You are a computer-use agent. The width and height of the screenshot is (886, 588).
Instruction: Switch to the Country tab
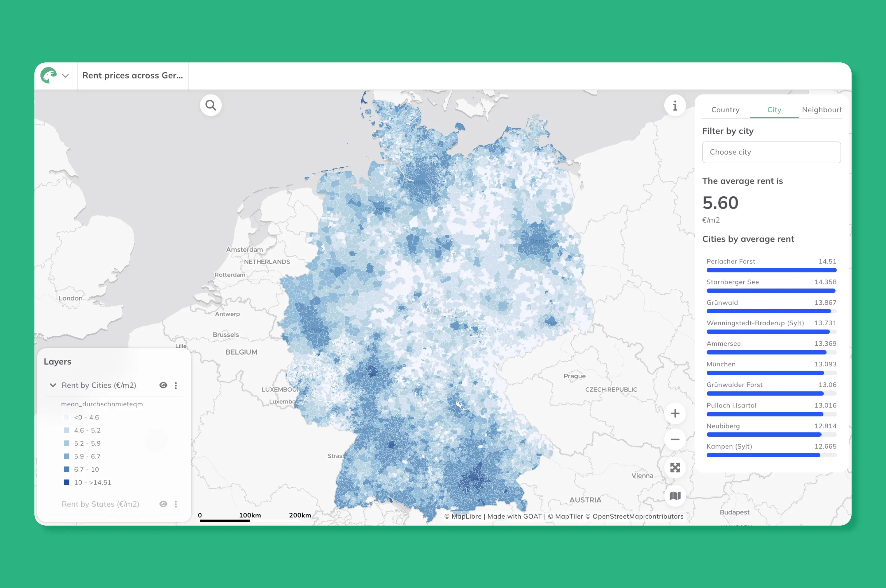725,109
